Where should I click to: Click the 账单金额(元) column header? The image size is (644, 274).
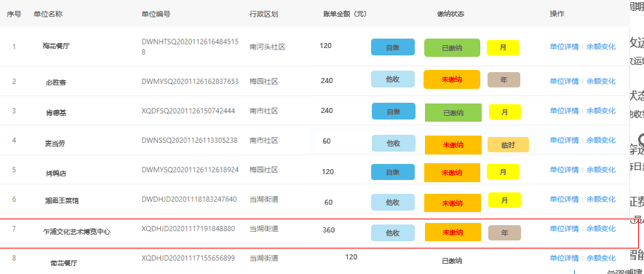point(345,14)
